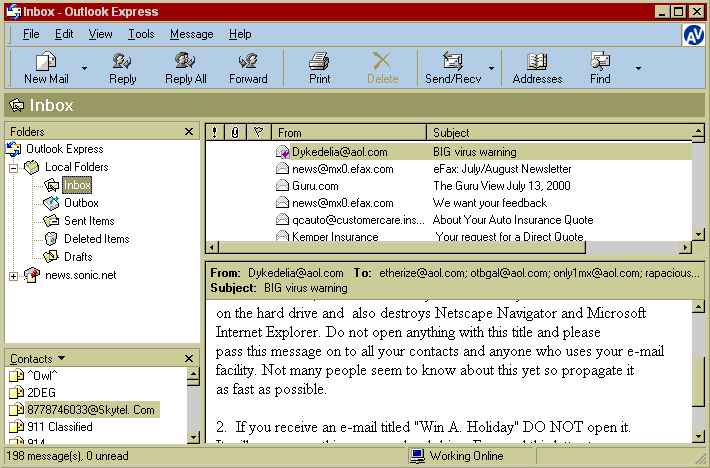Click the Inbox banner folder icon
The image size is (710, 468).
click(x=17, y=105)
